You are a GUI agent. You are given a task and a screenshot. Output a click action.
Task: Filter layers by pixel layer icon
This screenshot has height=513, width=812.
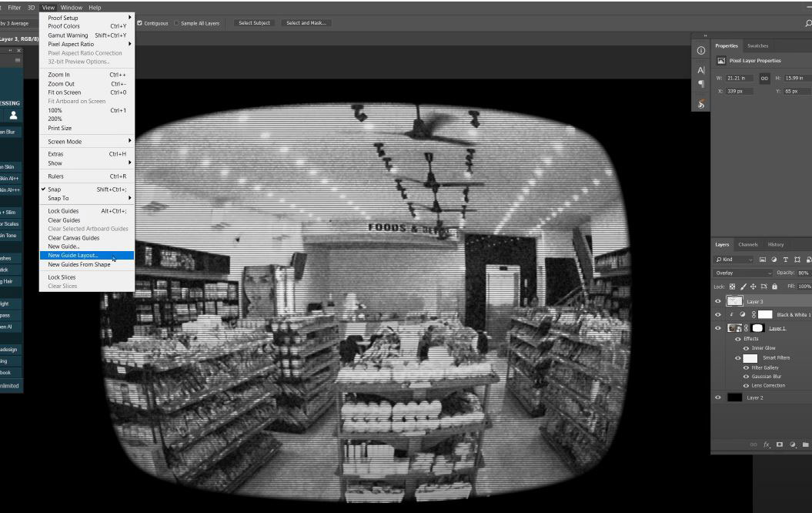tap(762, 260)
